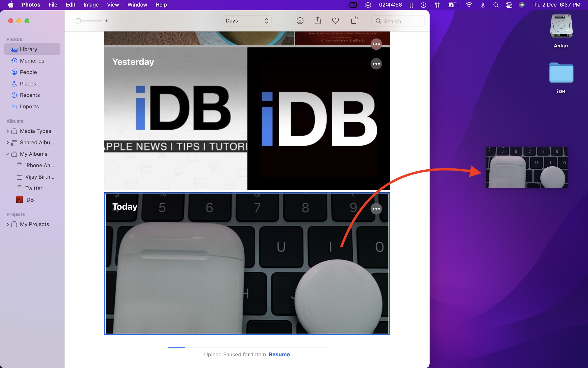Expand the Shared Albums group
The width and height of the screenshot is (588, 368).
point(8,143)
